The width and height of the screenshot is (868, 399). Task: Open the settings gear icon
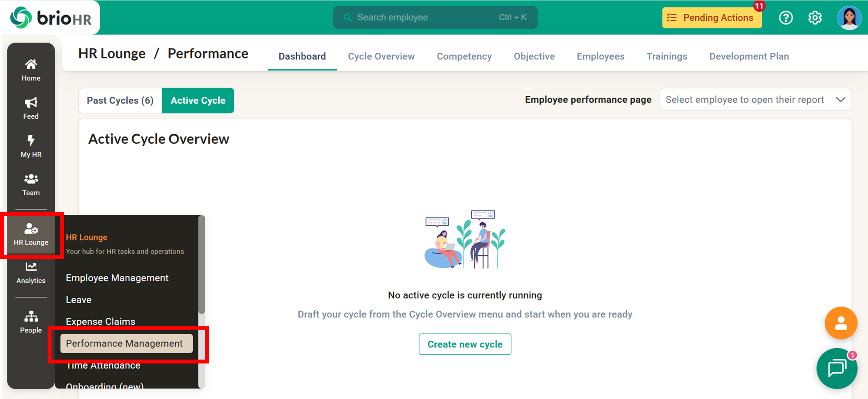815,18
